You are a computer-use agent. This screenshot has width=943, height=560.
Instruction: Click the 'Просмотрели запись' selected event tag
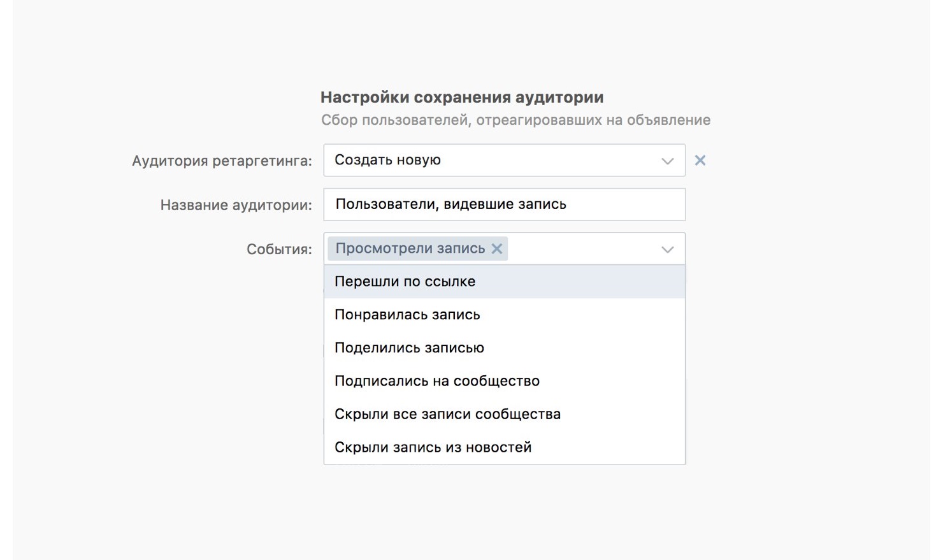pos(410,248)
